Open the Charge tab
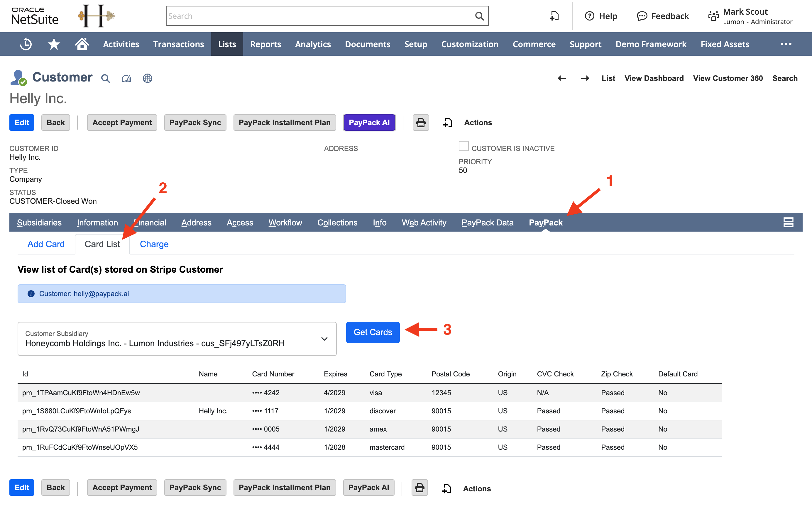This screenshot has width=812, height=506. 154,244
